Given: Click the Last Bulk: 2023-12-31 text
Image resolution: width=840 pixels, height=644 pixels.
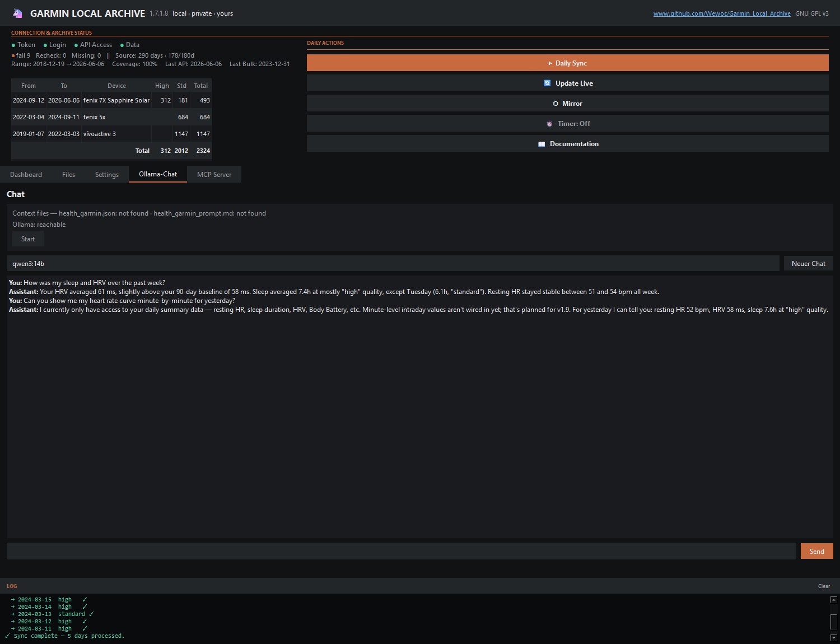Looking at the screenshot, I should [x=260, y=64].
